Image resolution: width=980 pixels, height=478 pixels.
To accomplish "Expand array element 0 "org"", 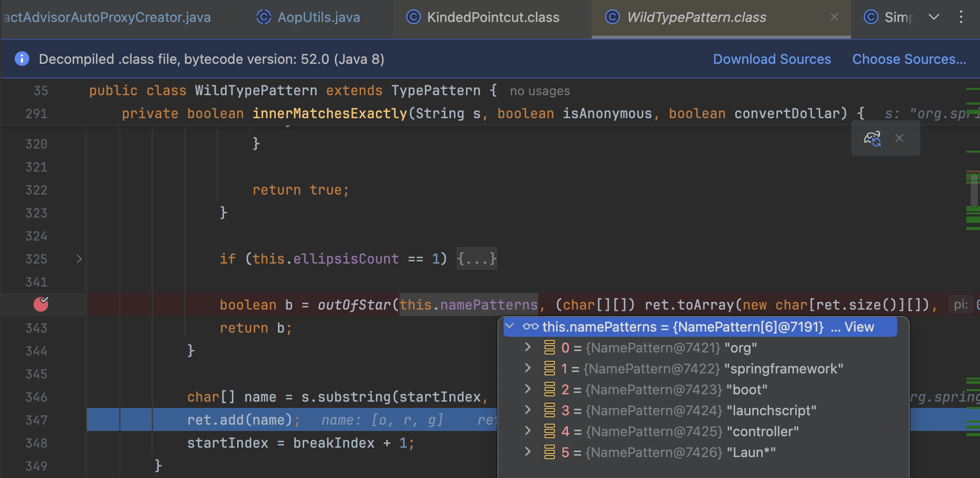I will pyautogui.click(x=528, y=347).
